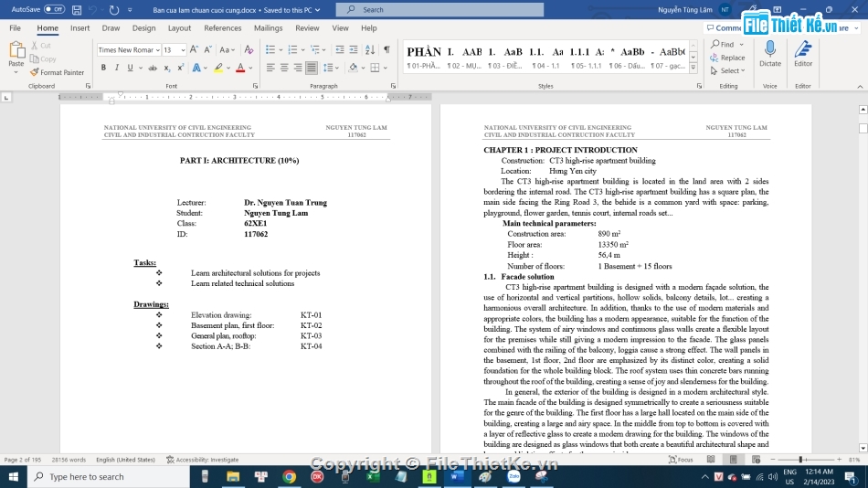Viewport: 868px width, 488px height.
Task: Switch to the Layout tab
Action: (179, 27)
